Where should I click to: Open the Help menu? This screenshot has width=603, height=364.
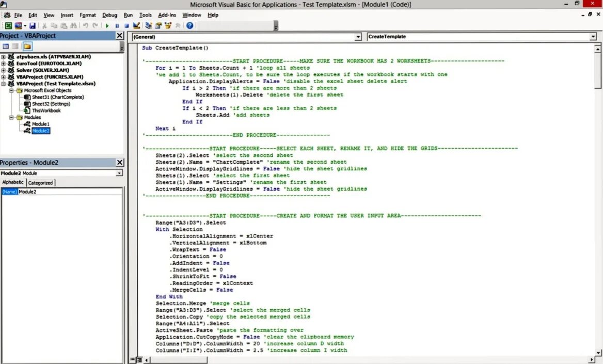click(213, 15)
